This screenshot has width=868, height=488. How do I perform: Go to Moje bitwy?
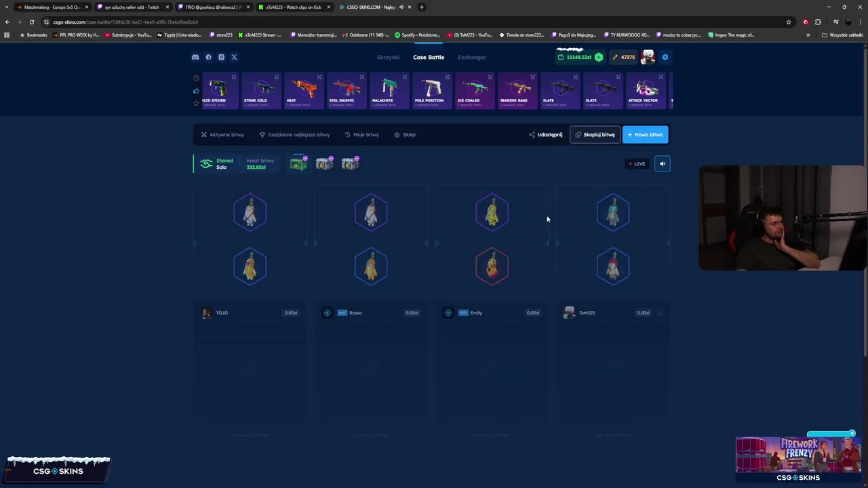[361, 134]
